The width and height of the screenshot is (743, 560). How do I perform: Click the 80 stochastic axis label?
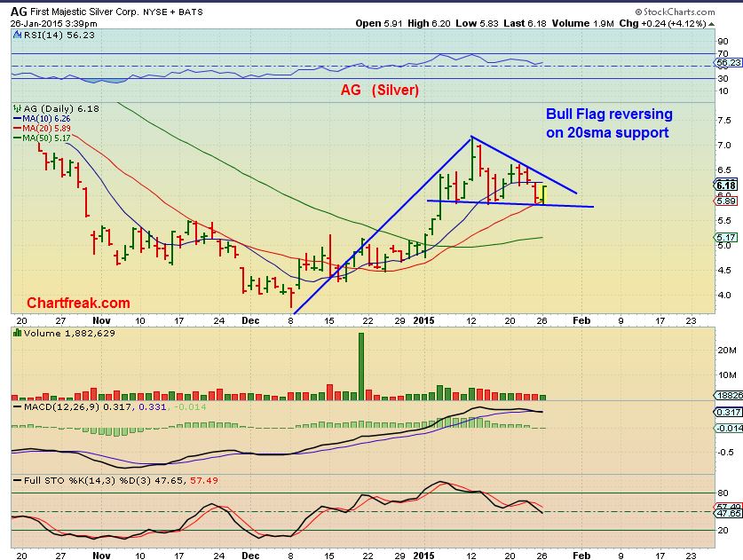tap(723, 493)
